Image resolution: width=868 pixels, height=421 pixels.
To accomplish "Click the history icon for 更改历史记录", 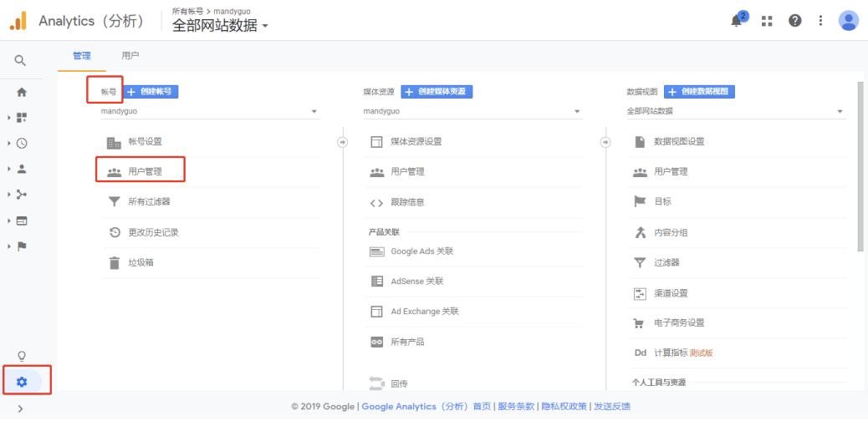I will (114, 232).
